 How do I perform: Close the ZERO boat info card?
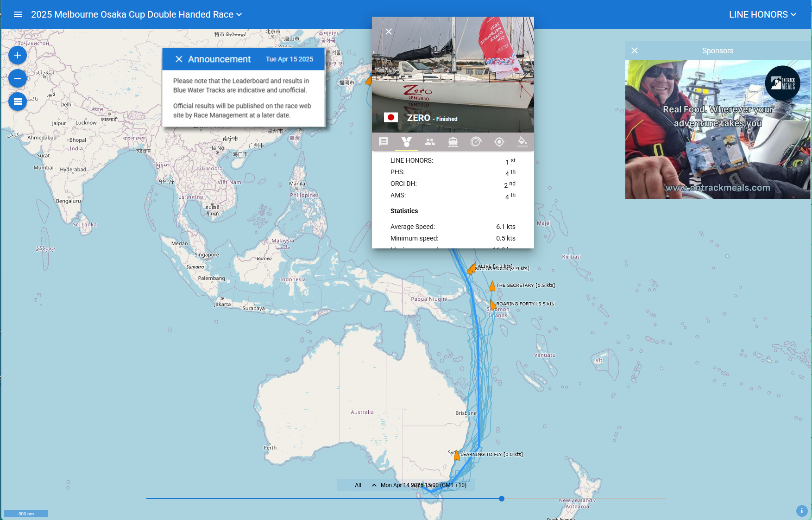389,32
